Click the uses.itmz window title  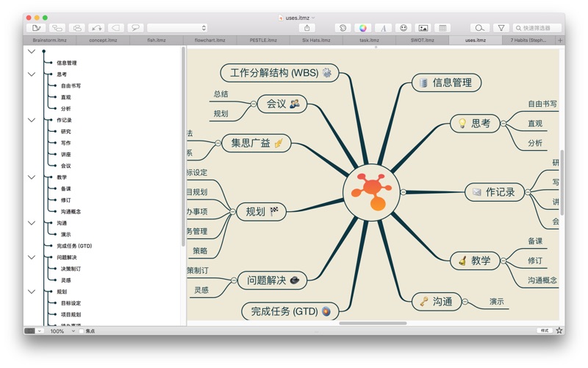point(297,18)
